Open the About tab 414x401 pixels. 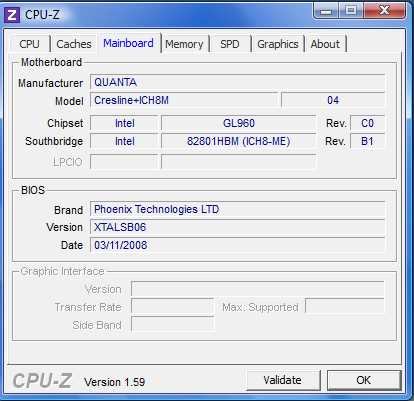325,44
